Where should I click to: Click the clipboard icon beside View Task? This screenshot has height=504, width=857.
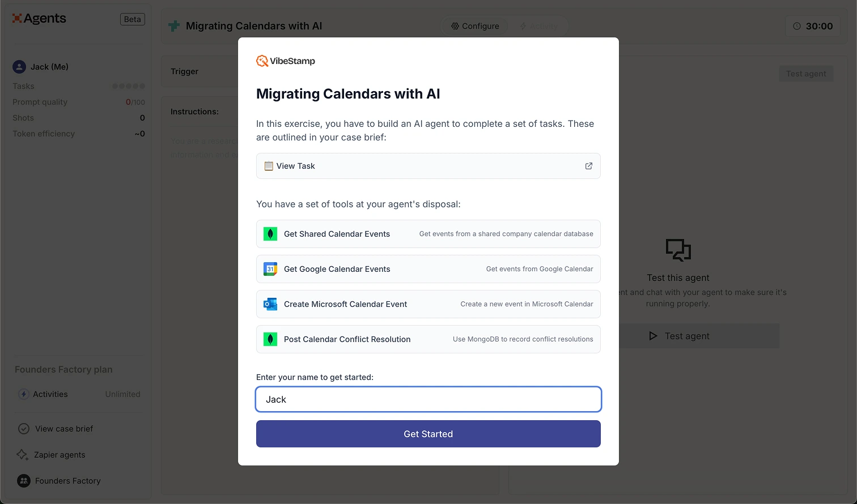click(269, 166)
